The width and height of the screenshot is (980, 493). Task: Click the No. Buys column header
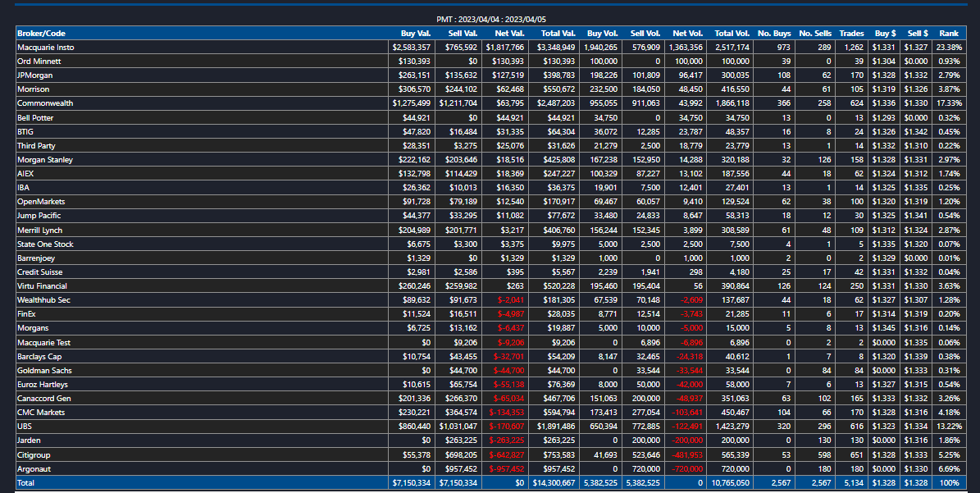pyautogui.click(x=774, y=33)
